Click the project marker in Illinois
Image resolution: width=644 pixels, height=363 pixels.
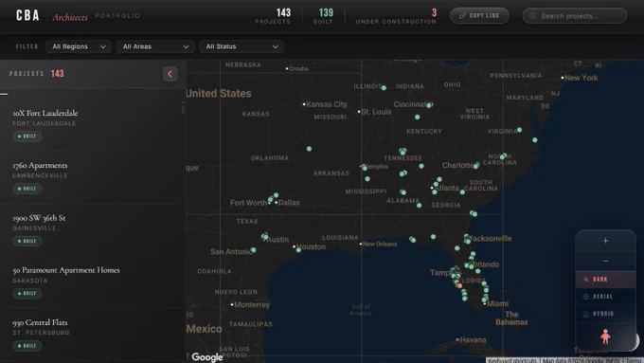pyautogui.click(x=384, y=87)
